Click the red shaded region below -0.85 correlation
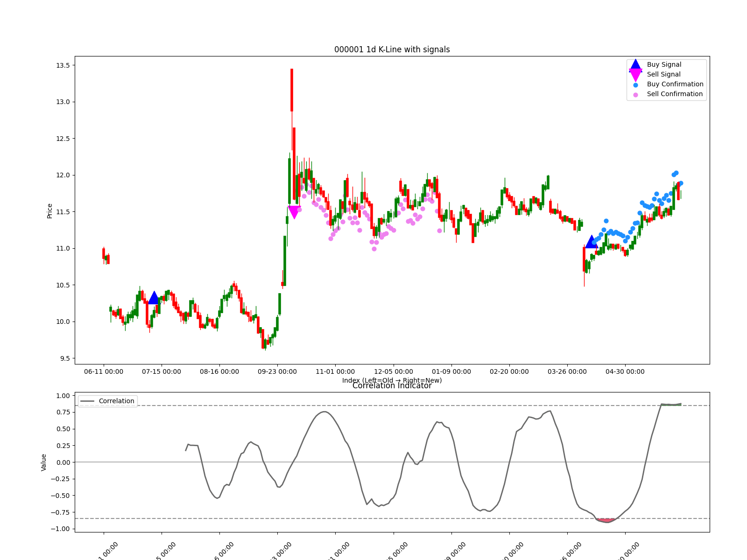Screen dimensions: 747x560 coord(606,520)
